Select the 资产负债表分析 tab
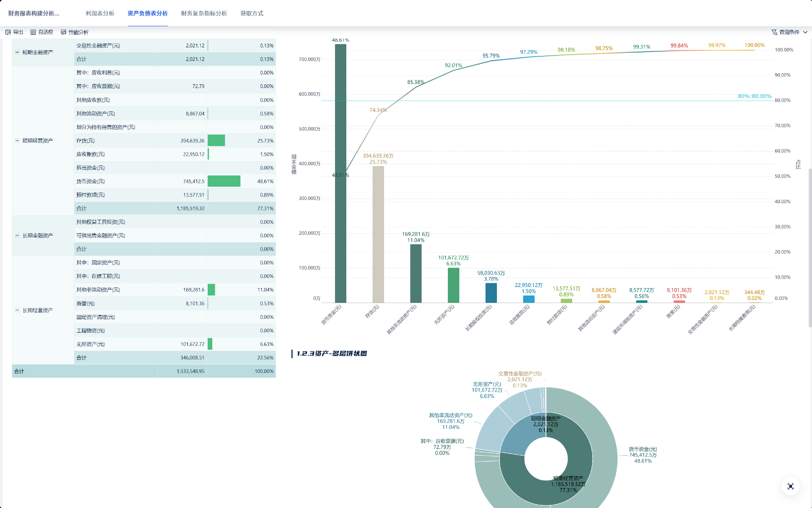 tap(148, 14)
